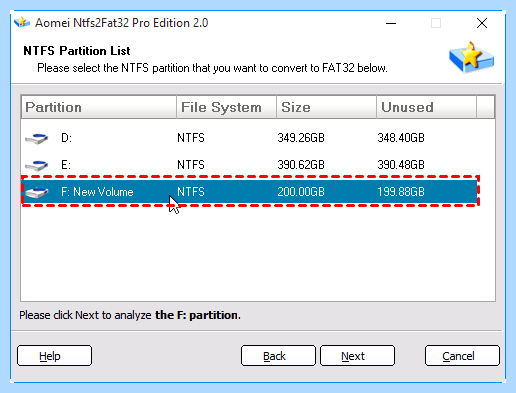Image resolution: width=516 pixels, height=393 pixels.
Task: Click the blue disk star logo
Action: (x=471, y=57)
